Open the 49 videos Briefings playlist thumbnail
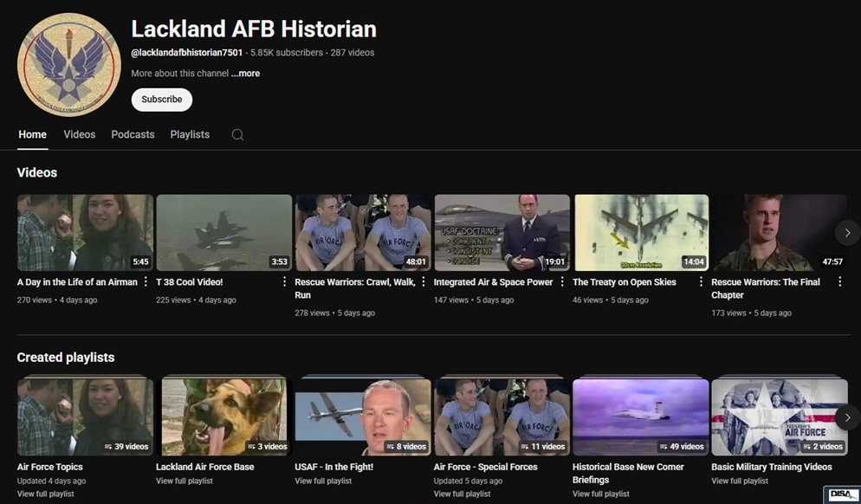Viewport: 861px width, 504px height. 641,417
